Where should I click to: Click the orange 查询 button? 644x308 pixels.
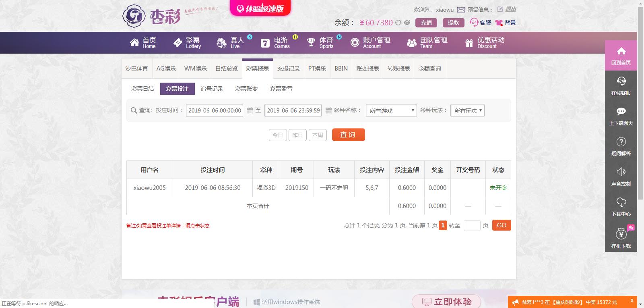point(349,135)
